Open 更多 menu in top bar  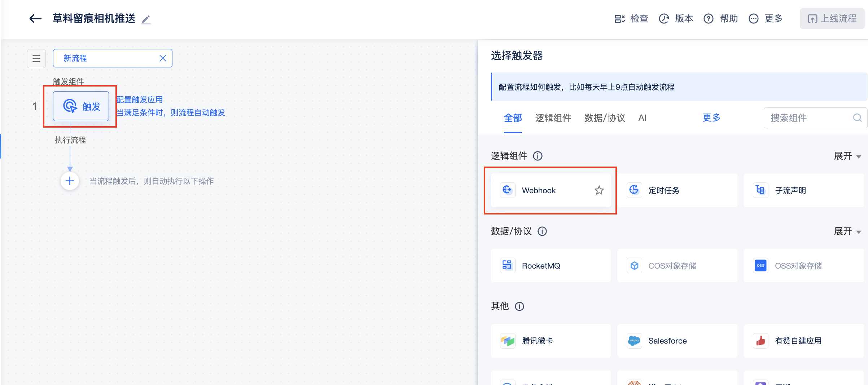pyautogui.click(x=766, y=18)
